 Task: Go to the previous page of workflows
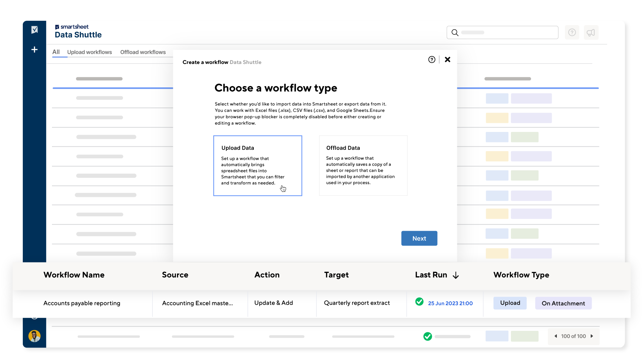coord(556,336)
